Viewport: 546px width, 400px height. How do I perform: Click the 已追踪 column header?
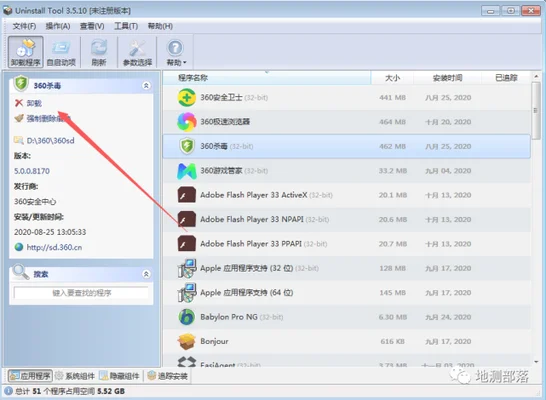[x=506, y=78]
